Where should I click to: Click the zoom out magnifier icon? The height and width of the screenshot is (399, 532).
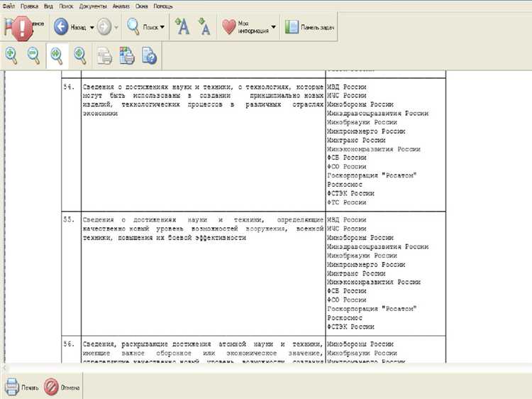pyautogui.click(x=33, y=55)
